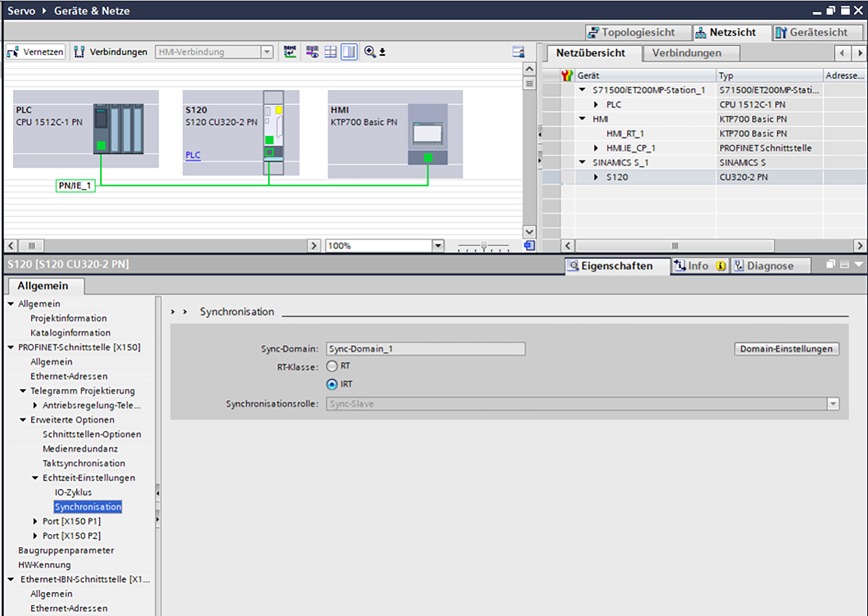Click the Vernetzen network button
868x616 pixels.
[36, 52]
